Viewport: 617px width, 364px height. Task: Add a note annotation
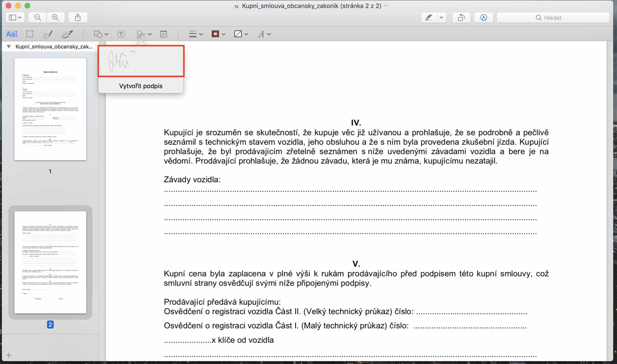[x=164, y=34]
